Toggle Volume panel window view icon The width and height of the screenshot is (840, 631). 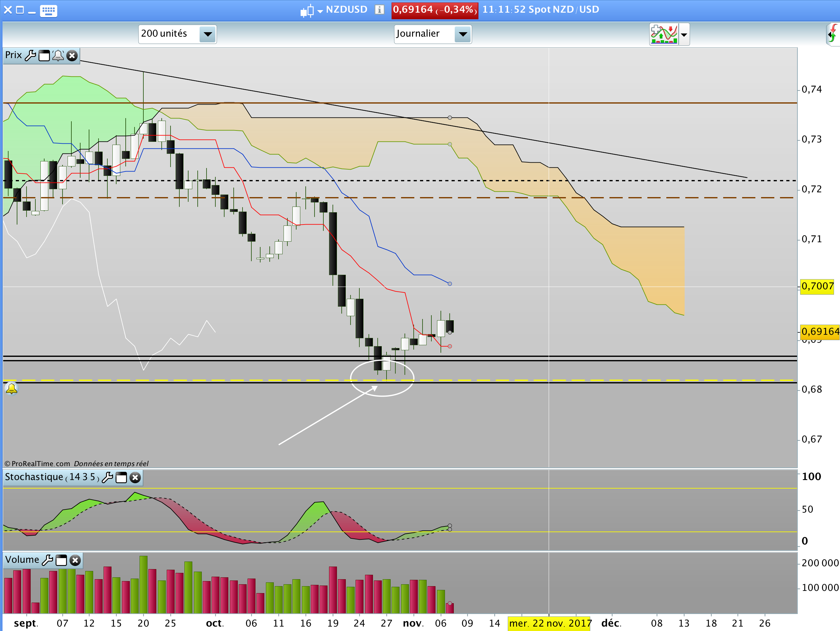[x=61, y=560]
